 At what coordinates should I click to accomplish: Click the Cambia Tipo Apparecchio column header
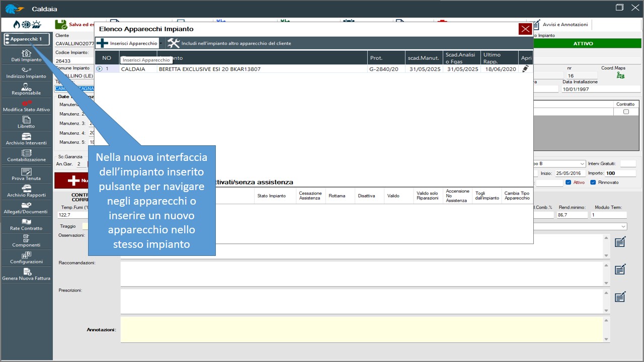coord(517,196)
